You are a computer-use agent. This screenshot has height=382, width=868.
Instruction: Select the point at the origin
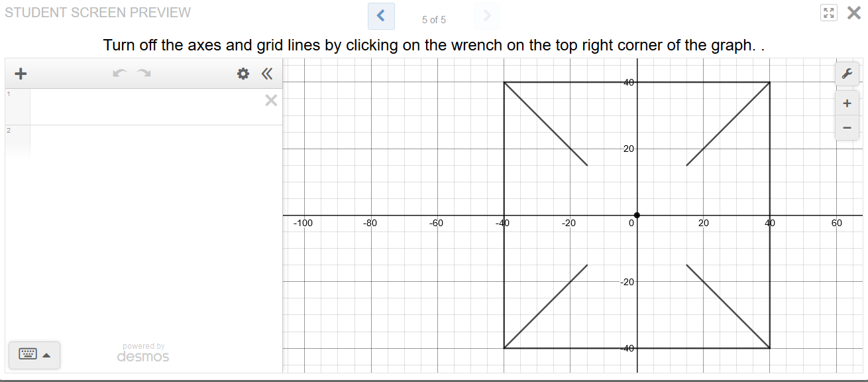point(637,215)
